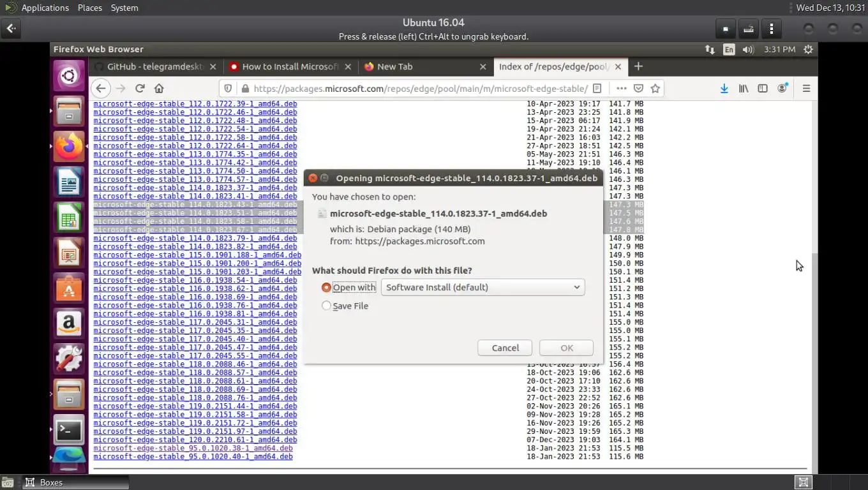Open the Boxes keyboard shortcuts button
This screenshot has width=868, height=490.
(x=749, y=29)
